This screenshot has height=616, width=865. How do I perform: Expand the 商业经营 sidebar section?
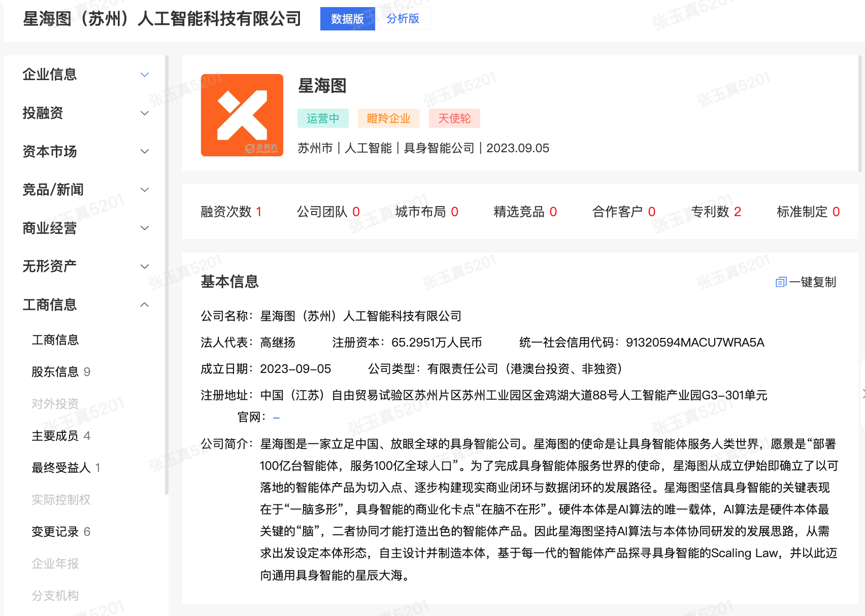pyautogui.click(x=85, y=228)
